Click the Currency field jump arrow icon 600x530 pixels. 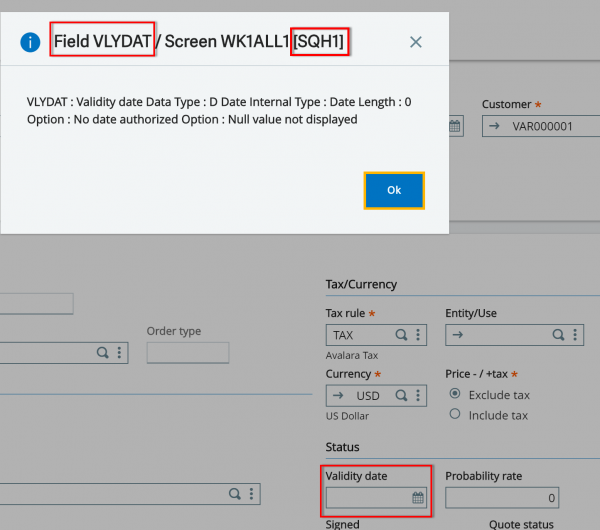[338, 395]
